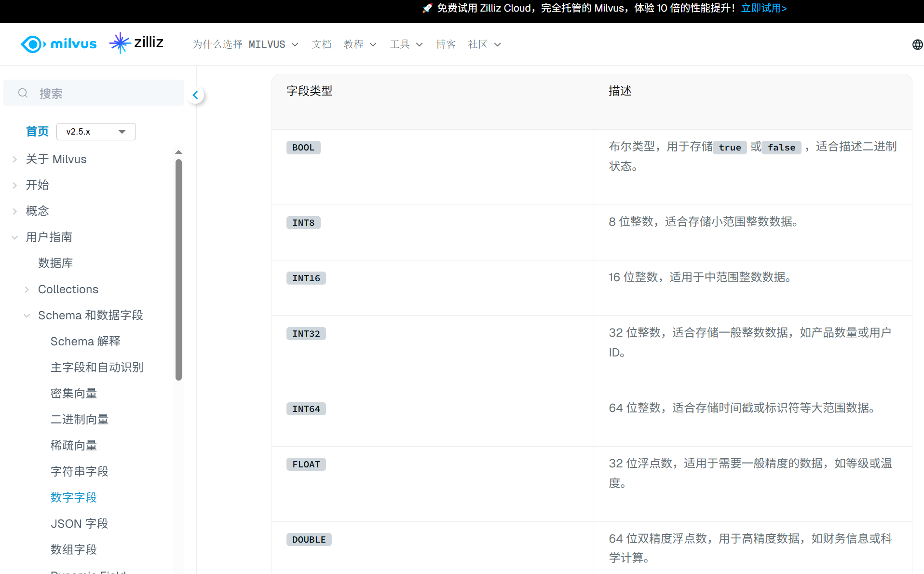The width and height of the screenshot is (924, 574).
Task: Open the 数据库 sidebar page
Action: (x=55, y=263)
